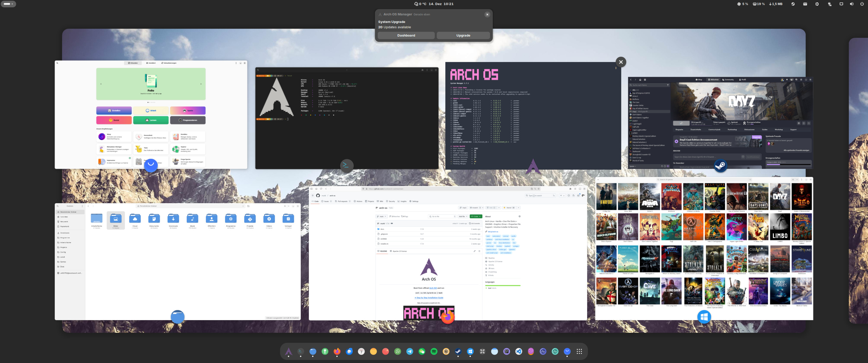Toggle Star button on GitHub repository

509,208
